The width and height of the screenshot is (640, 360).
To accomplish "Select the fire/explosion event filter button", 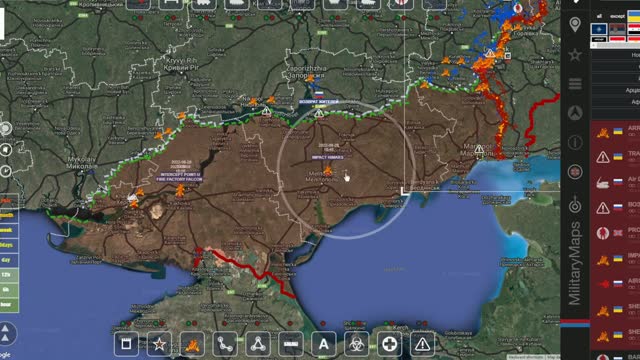I will (192, 344).
